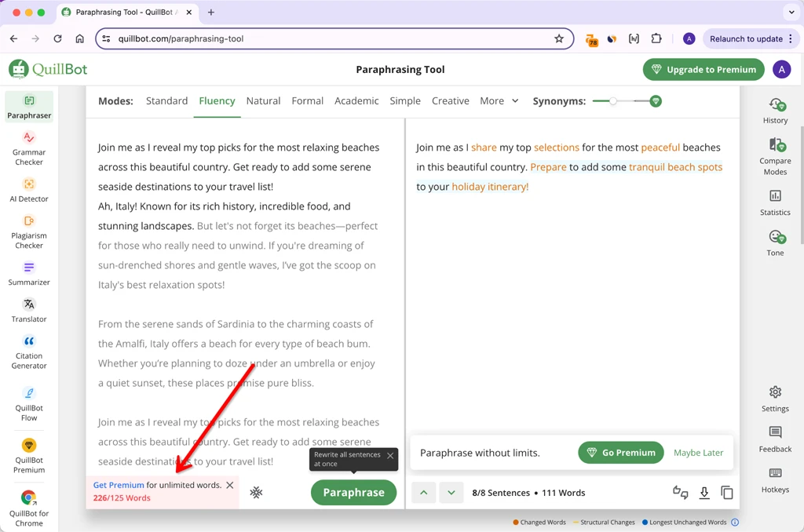Select the Simple mode
804x532 pixels.
[x=405, y=101]
